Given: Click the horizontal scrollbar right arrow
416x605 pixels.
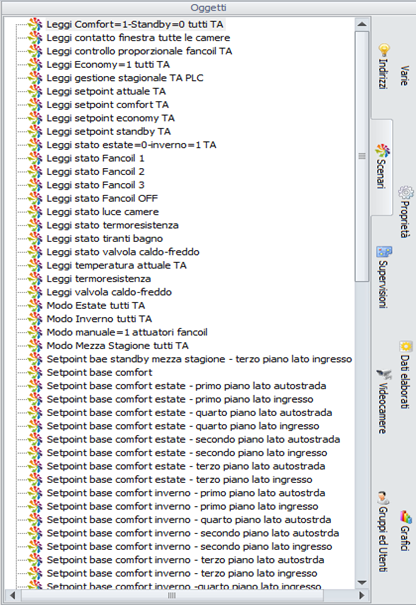Looking at the screenshot, I should click(x=362, y=595).
